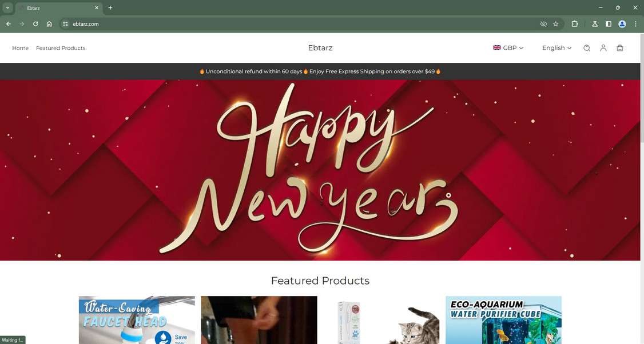Open the Chrome Labs flask icon
644x344 pixels.
595,24
